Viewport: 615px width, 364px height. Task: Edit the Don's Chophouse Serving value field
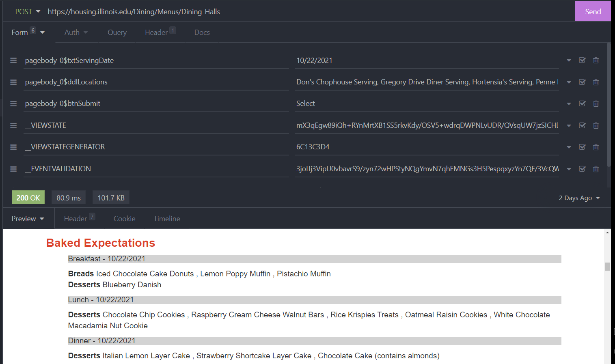pos(427,82)
